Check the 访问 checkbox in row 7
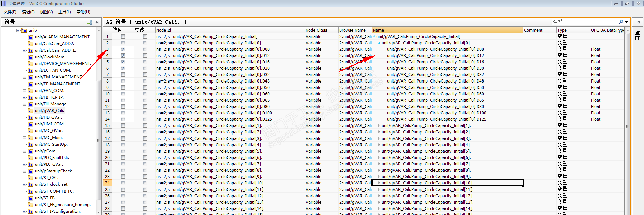Viewport: 644px width, 215px height. (123, 75)
